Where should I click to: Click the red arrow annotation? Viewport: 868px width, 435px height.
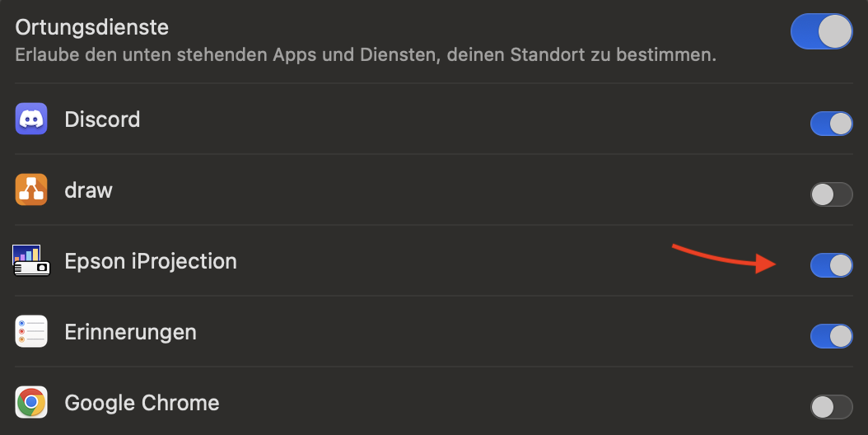click(724, 259)
